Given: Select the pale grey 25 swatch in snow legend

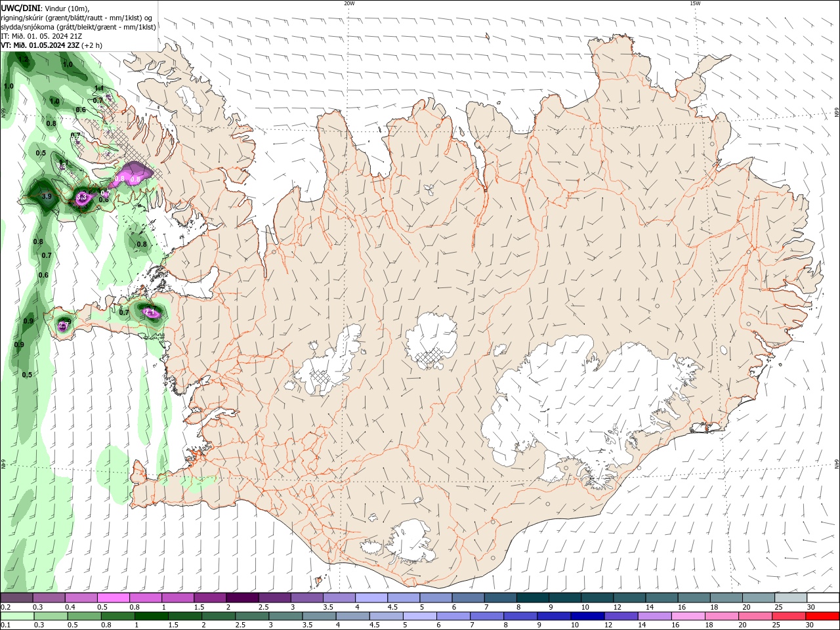Looking at the screenshot, I should coord(790,598).
